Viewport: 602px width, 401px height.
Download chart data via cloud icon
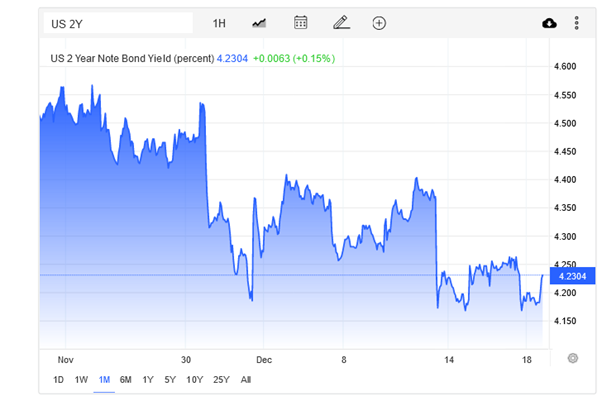549,23
